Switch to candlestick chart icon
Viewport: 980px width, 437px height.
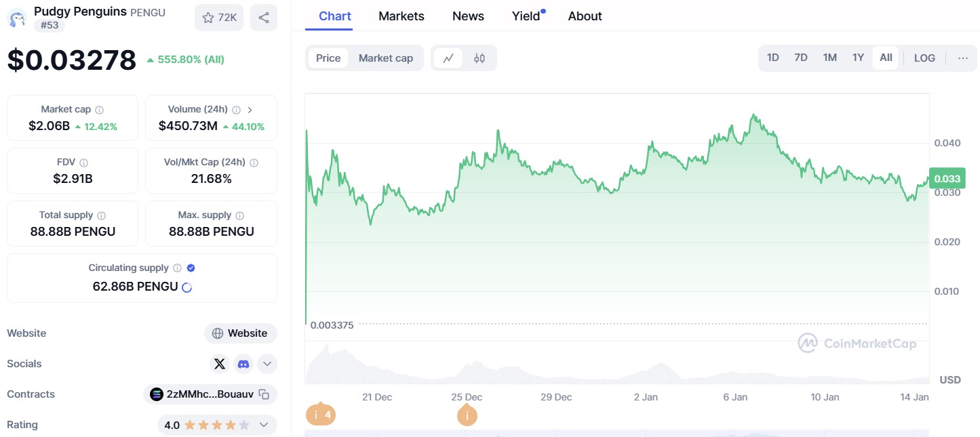click(479, 58)
